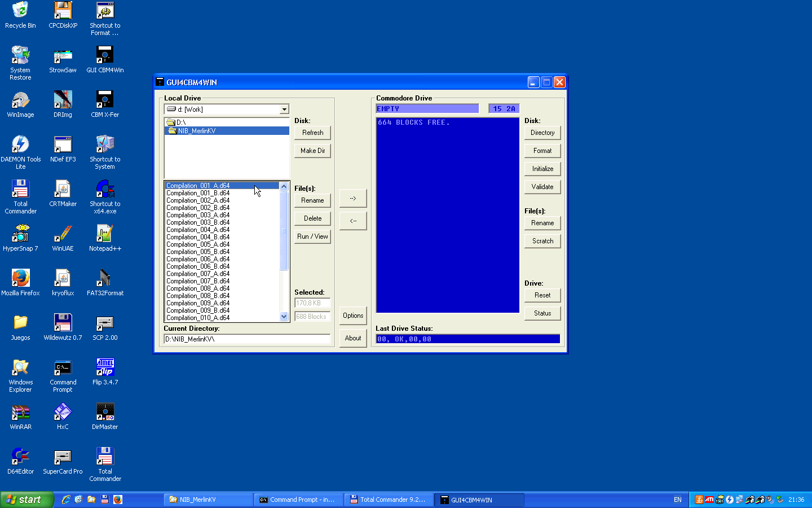Launch CPCDiskXP from the desktop

click(63, 15)
